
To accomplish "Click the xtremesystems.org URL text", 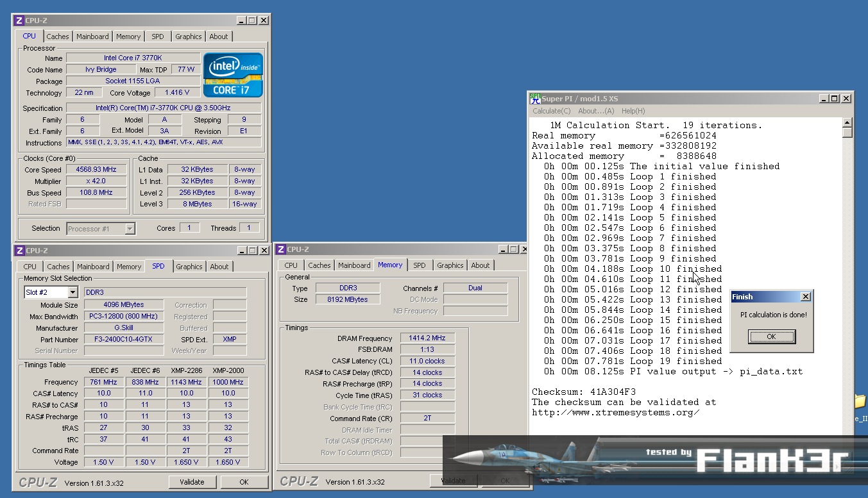I will coord(615,412).
